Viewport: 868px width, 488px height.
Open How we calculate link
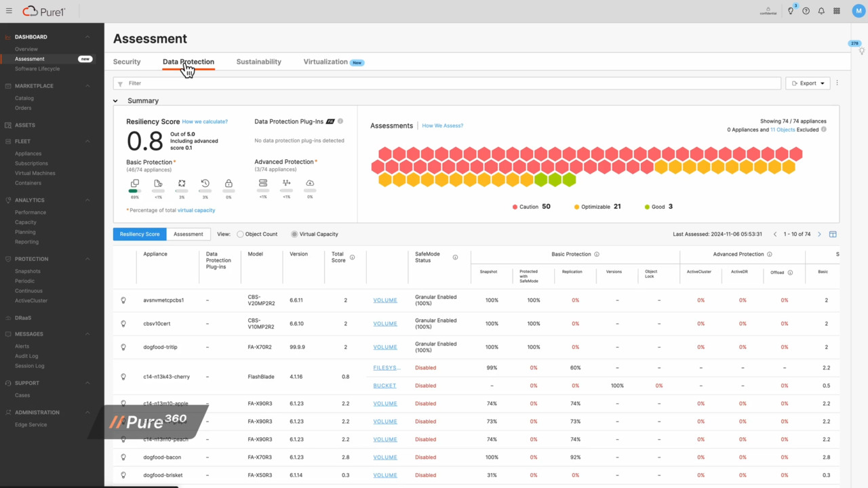(205, 122)
